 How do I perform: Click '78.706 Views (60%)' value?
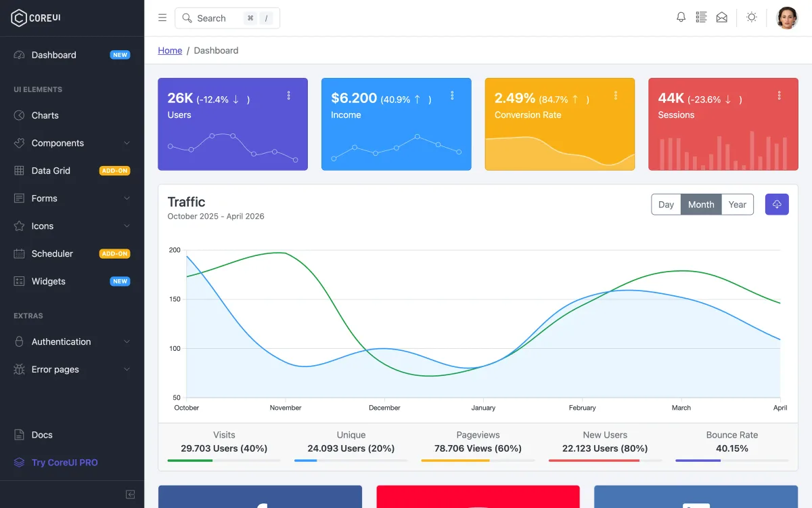[478, 448]
